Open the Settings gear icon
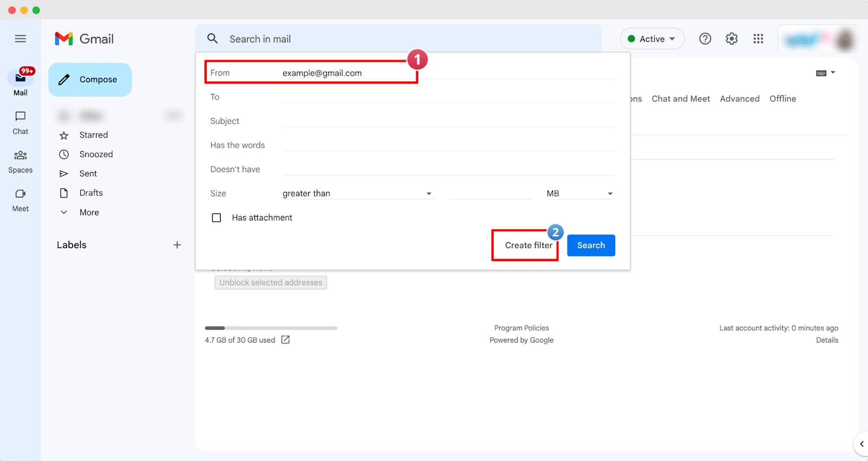Screen dimensions: 868x461 (732, 39)
